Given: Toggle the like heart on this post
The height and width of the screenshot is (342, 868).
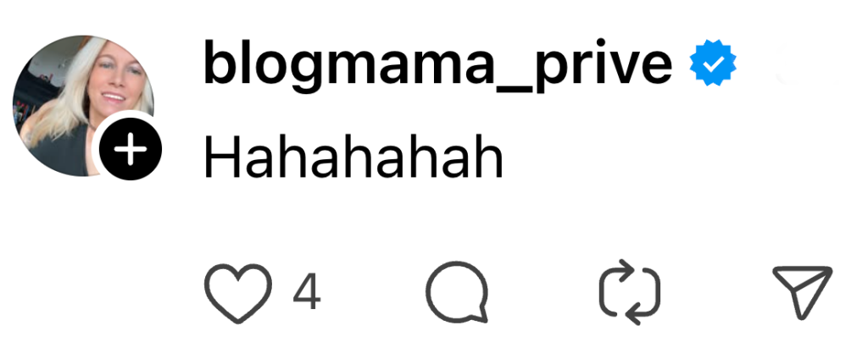Looking at the screenshot, I should tap(238, 294).
